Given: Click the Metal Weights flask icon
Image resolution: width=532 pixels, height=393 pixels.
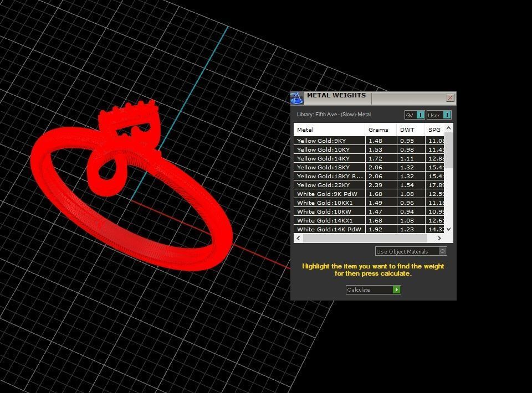Looking at the screenshot, I should [297, 99].
